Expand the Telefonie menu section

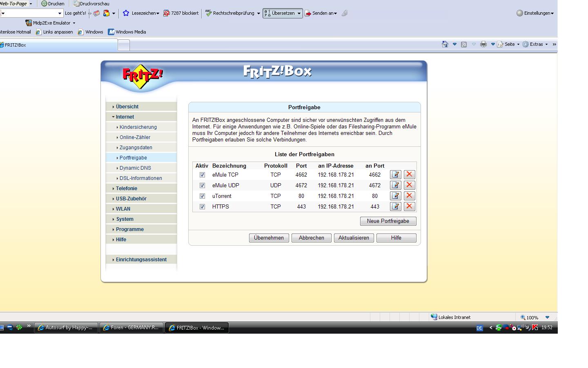[x=141, y=188]
